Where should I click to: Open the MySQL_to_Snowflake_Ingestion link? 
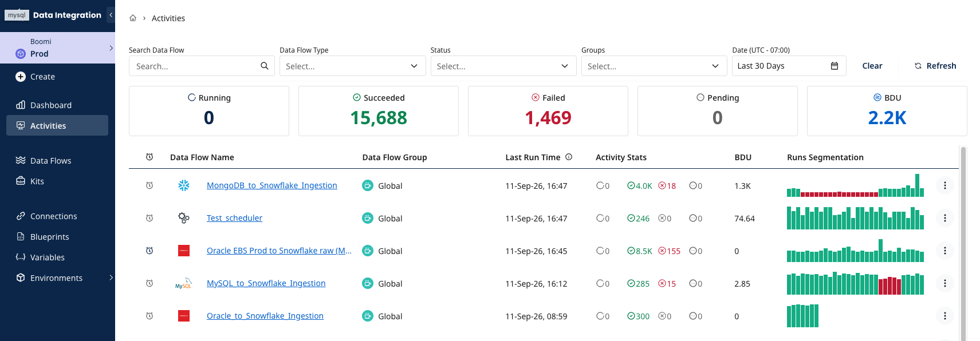click(266, 283)
